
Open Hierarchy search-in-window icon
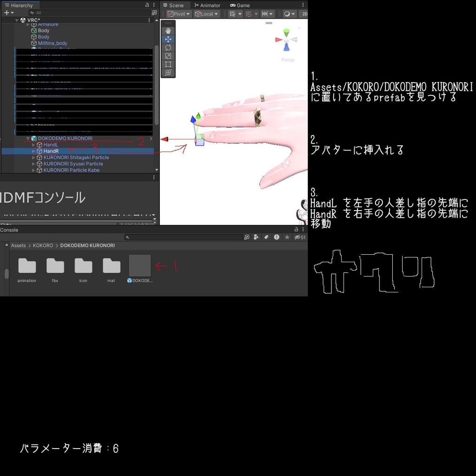pyautogui.click(x=154, y=13)
